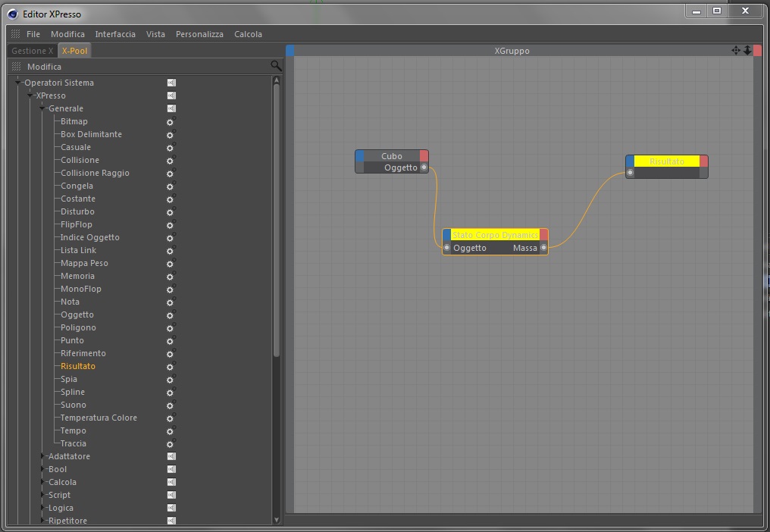Select the Stato Corpo Dynamics node title
Screen dimensions: 770x532
pos(495,235)
